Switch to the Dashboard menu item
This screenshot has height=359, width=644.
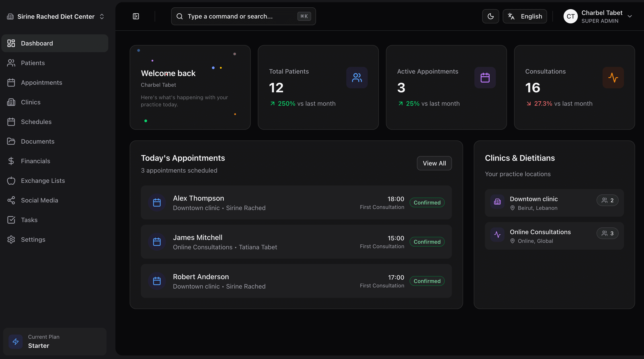[37, 43]
